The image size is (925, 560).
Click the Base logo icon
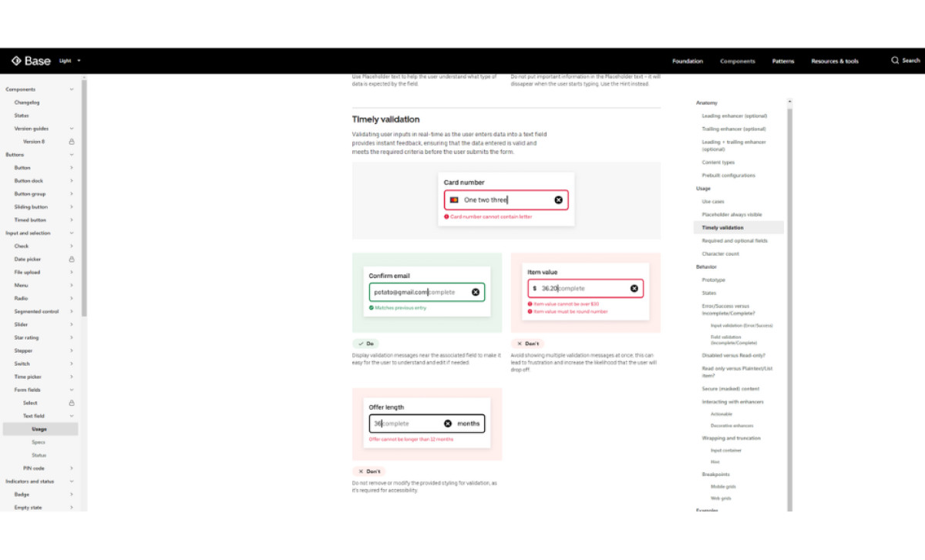(17, 60)
